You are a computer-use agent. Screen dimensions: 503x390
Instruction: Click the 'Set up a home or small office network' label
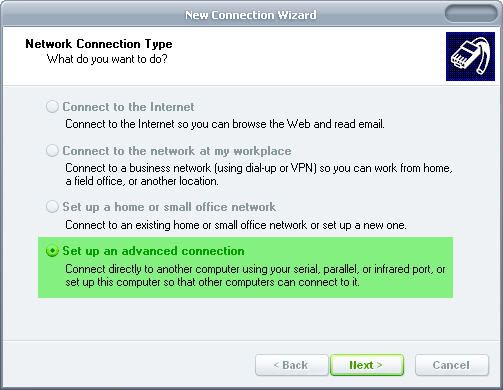pyautogui.click(x=169, y=207)
